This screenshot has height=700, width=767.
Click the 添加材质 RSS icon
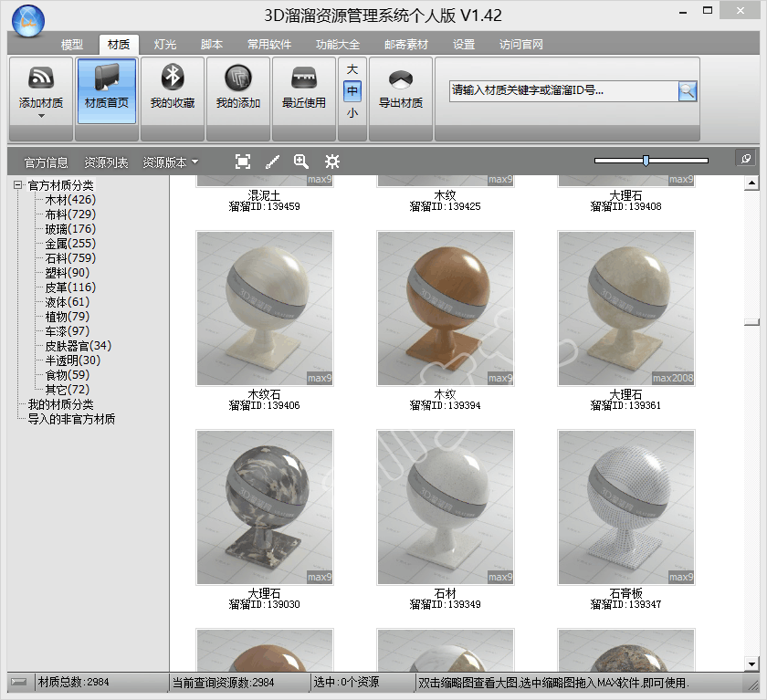coord(41,78)
